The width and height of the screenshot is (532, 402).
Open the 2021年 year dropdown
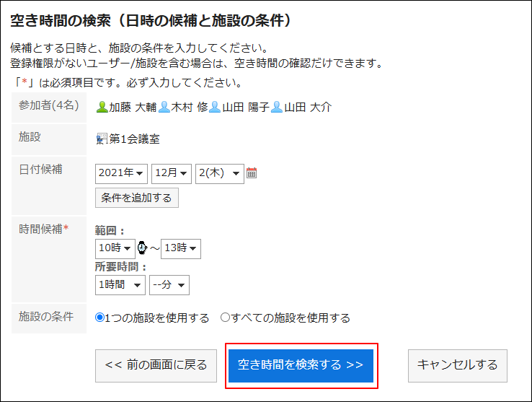pyautogui.click(x=121, y=174)
